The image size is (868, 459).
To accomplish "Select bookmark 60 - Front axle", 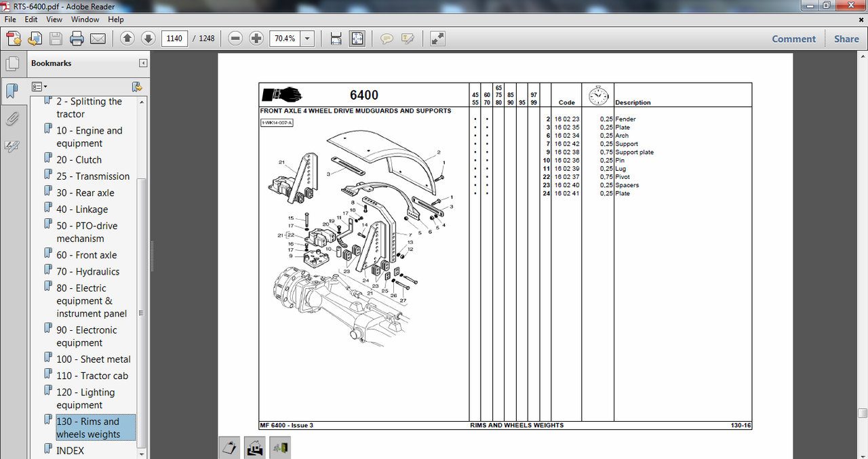I will 87,255.
